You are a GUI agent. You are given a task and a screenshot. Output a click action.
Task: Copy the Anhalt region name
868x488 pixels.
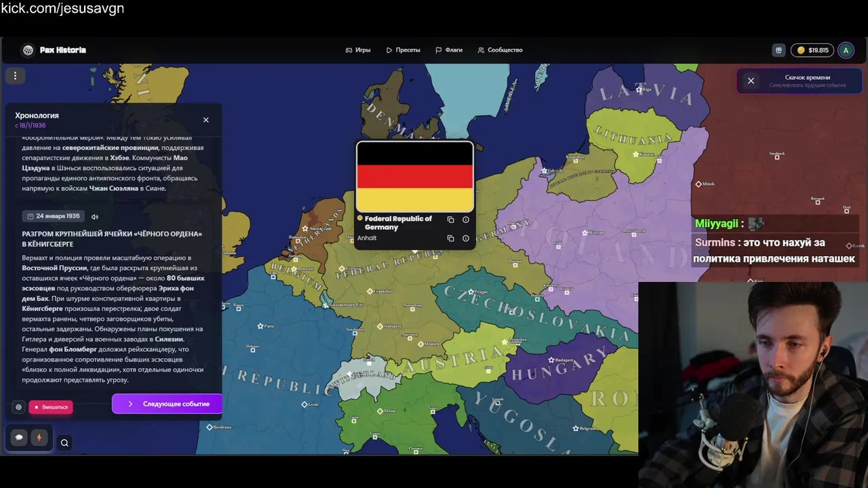tap(450, 239)
